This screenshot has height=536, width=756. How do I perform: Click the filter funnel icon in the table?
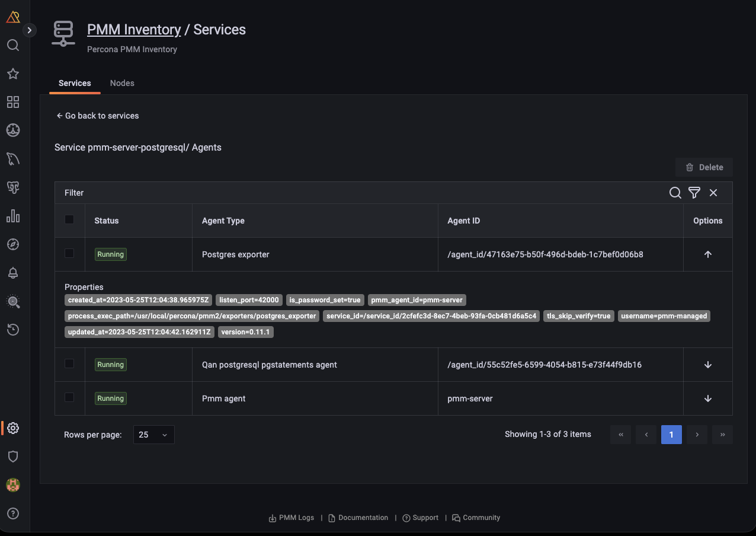(694, 193)
